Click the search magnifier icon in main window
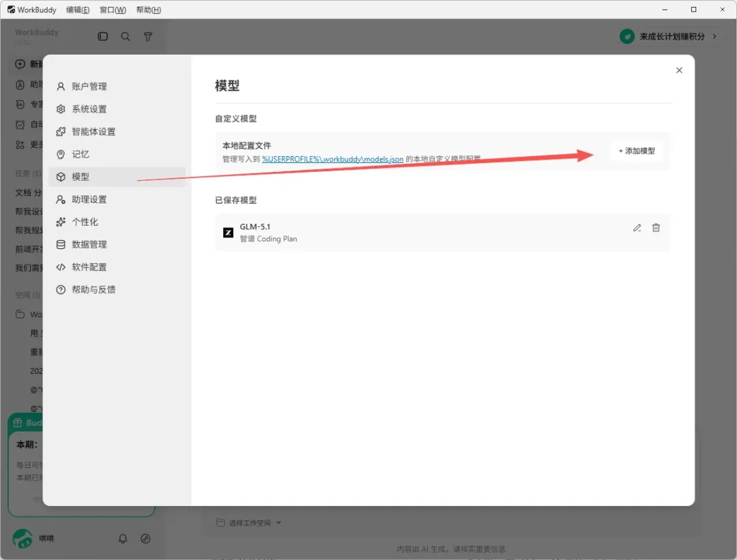This screenshot has width=737, height=560. (126, 36)
